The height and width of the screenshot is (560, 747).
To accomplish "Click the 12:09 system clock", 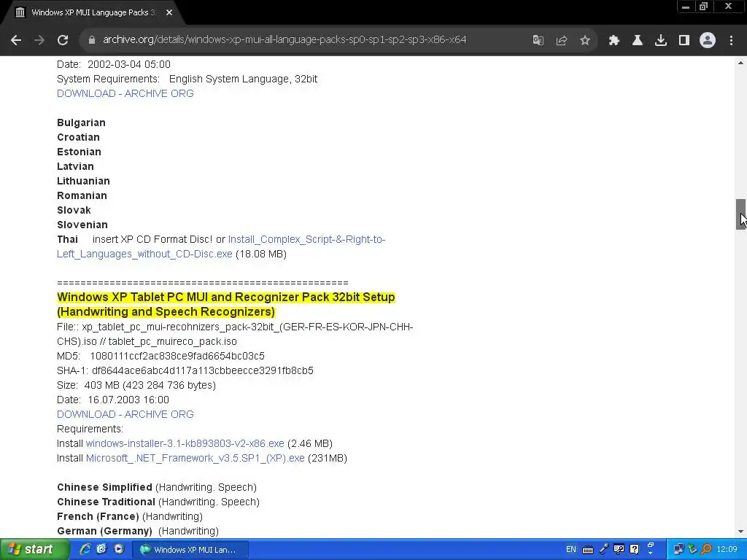I will point(727,550).
